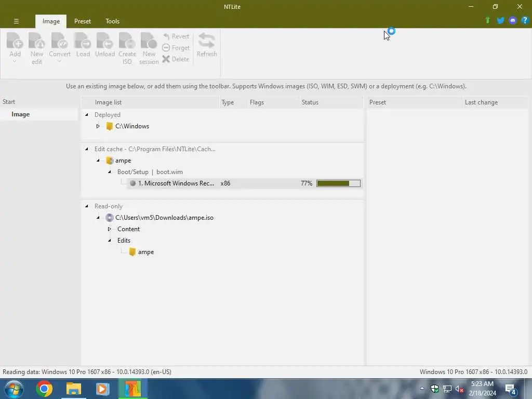Click the muted volume tray icon
The image size is (532, 399).
[459, 389]
